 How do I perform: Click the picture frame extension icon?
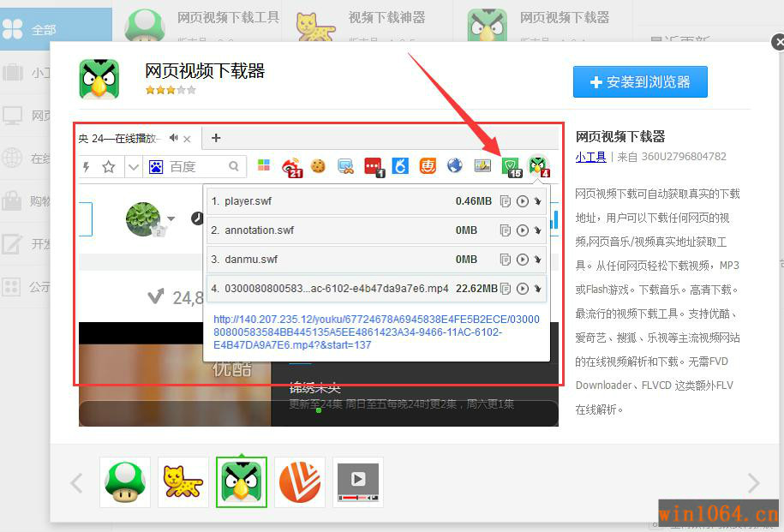tap(482, 165)
